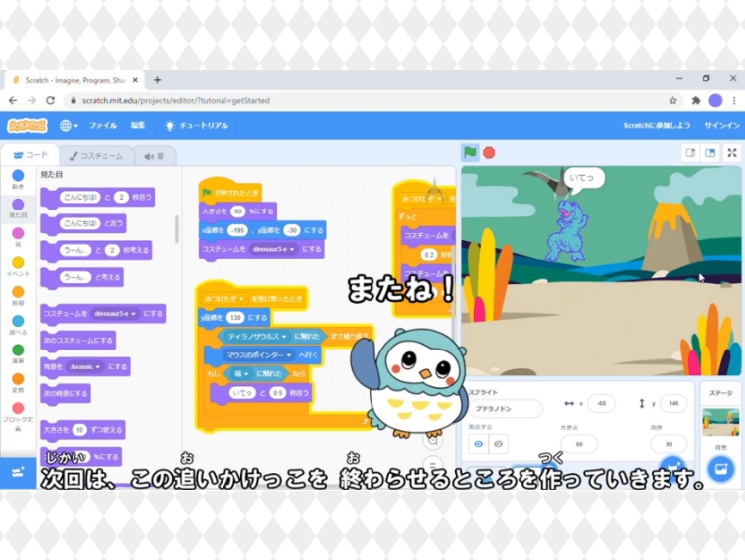Show the sprite using eye icon
The image size is (745, 560).
pyautogui.click(x=479, y=444)
